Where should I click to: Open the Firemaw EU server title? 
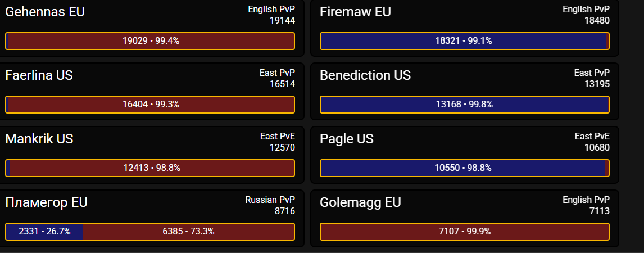point(355,12)
